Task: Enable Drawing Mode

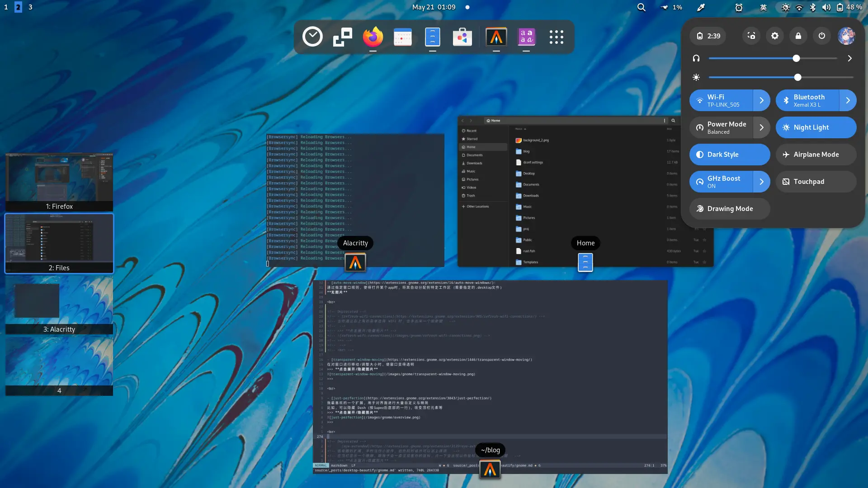Action: (x=730, y=209)
